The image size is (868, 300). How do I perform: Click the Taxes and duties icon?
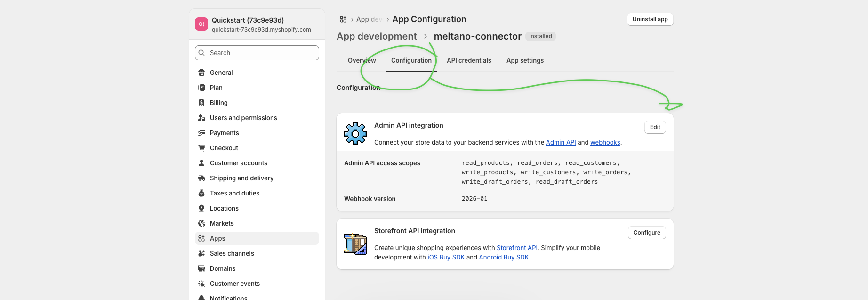[x=201, y=193]
